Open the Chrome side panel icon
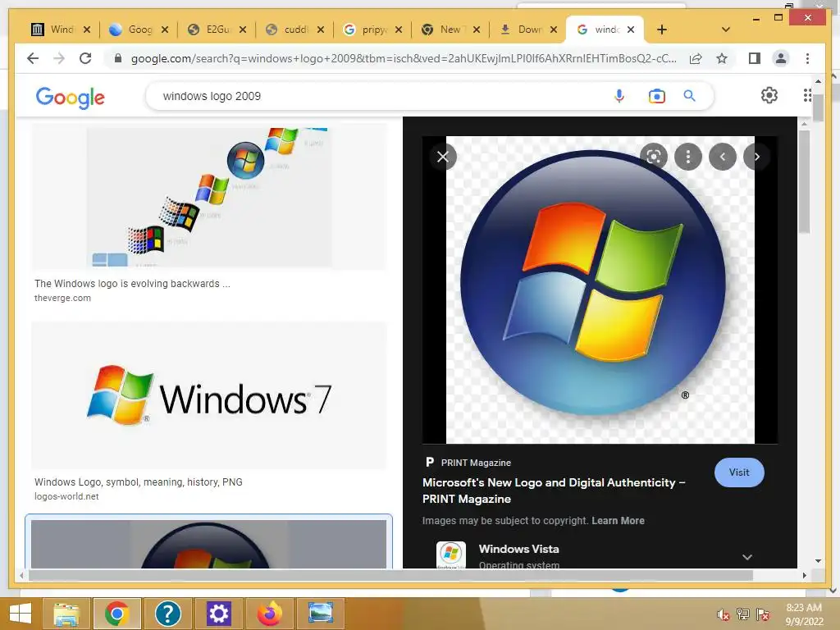This screenshot has height=630, width=840. [755, 58]
